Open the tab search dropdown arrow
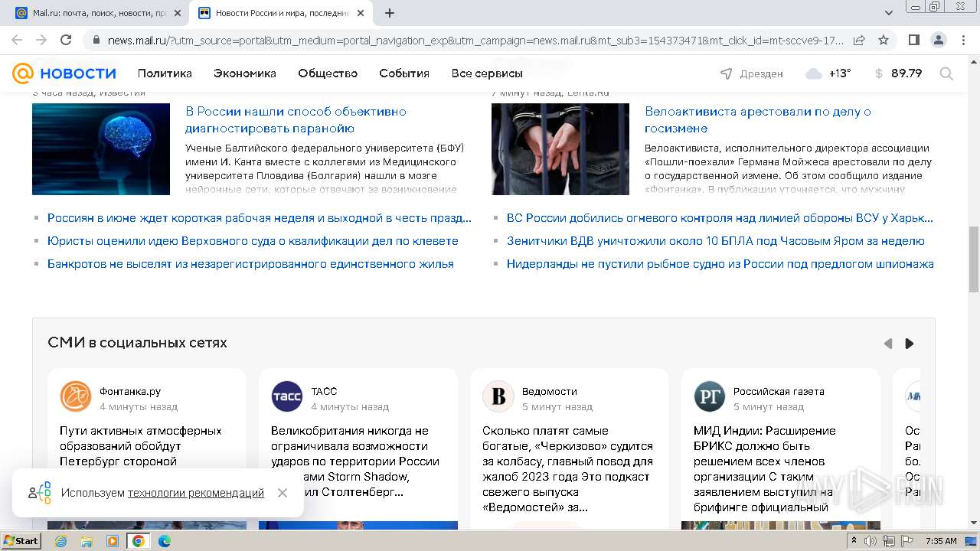 point(889,13)
